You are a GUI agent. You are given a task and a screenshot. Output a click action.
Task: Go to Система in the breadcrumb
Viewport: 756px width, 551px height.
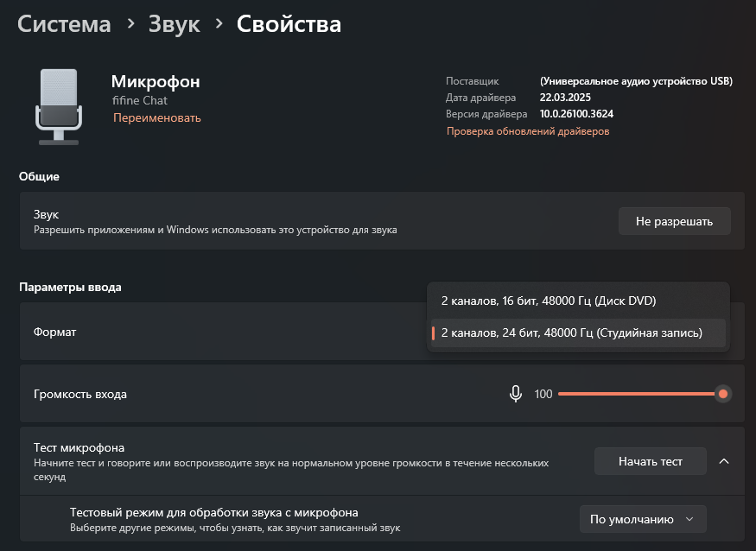[64, 24]
